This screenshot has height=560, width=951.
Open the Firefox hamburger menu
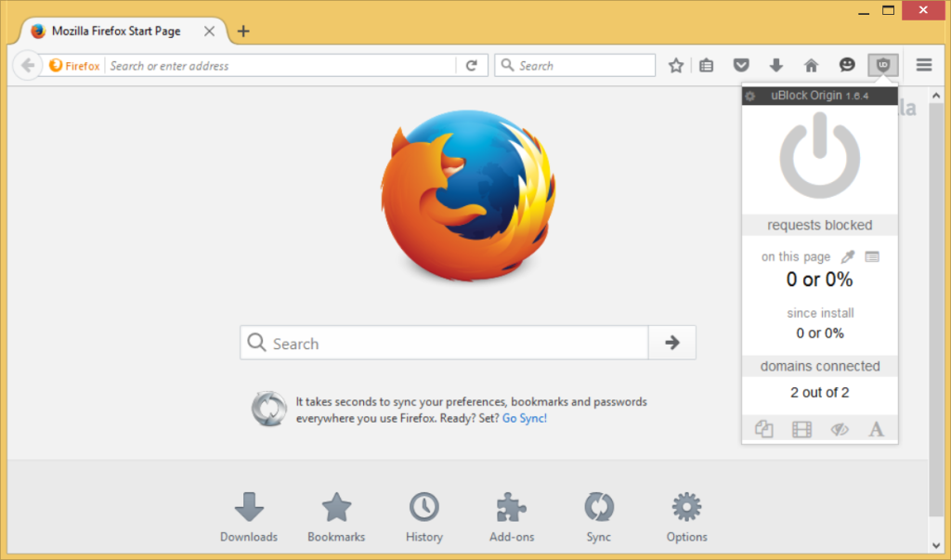(923, 65)
